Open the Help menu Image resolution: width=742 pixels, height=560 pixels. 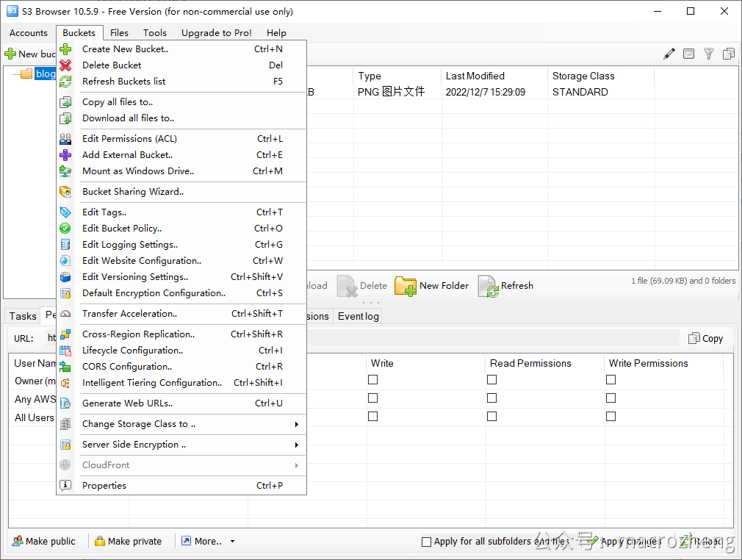[x=276, y=32]
